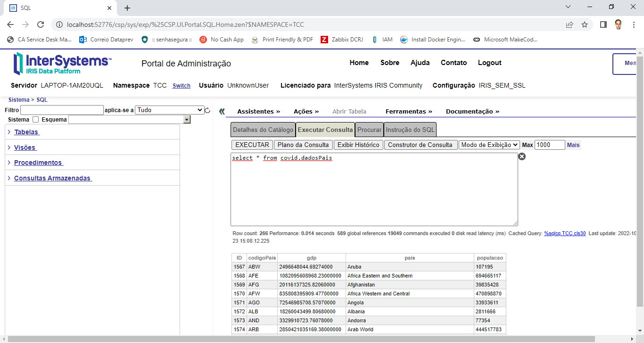644x343 pixels.
Task: Open the 'aplica-se a' Tudo dropdown
Action: click(x=169, y=110)
